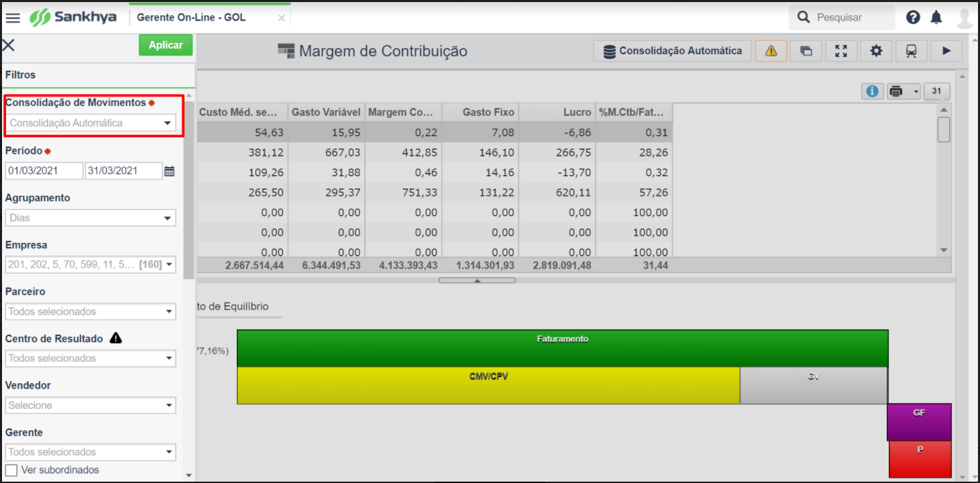980x483 pixels.
Task: Open the settings gear button
Action: [x=876, y=51]
